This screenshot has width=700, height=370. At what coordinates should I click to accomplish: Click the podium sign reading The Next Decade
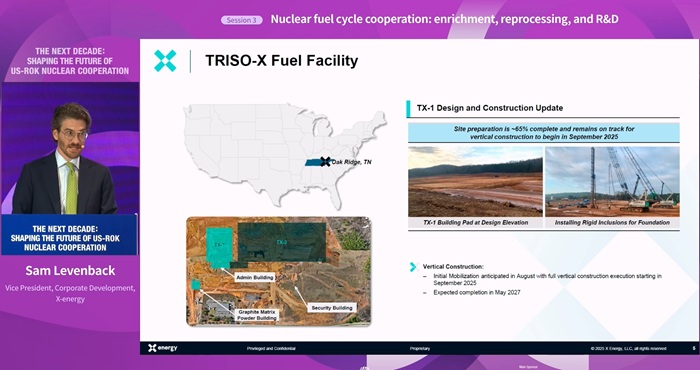66,238
